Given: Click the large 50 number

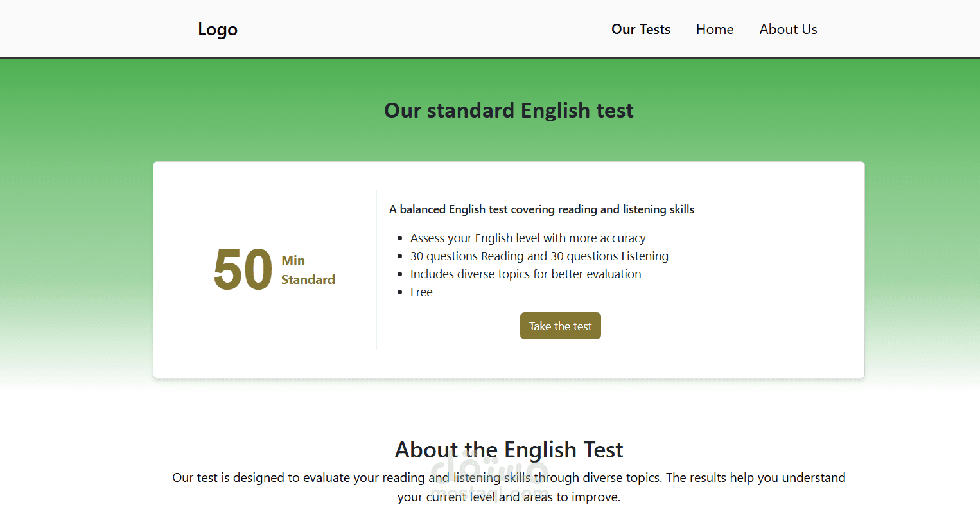Looking at the screenshot, I should [243, 270].
